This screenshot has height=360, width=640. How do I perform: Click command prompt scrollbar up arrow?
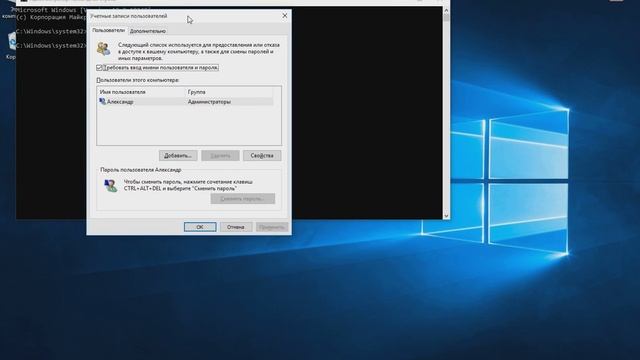point(446,10)
